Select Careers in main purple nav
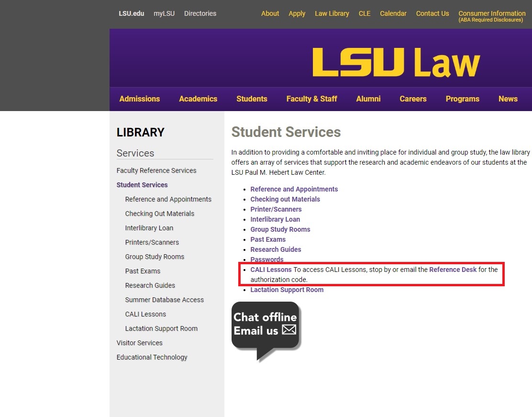Viewport: 532px width, 417px height. click(x=413, y=99)
